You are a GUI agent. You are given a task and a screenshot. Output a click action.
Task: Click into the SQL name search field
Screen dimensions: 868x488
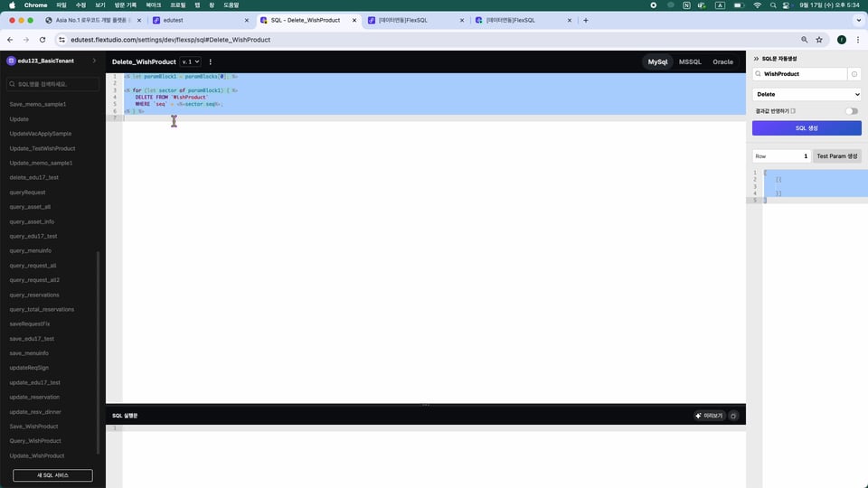pos(52,84)
